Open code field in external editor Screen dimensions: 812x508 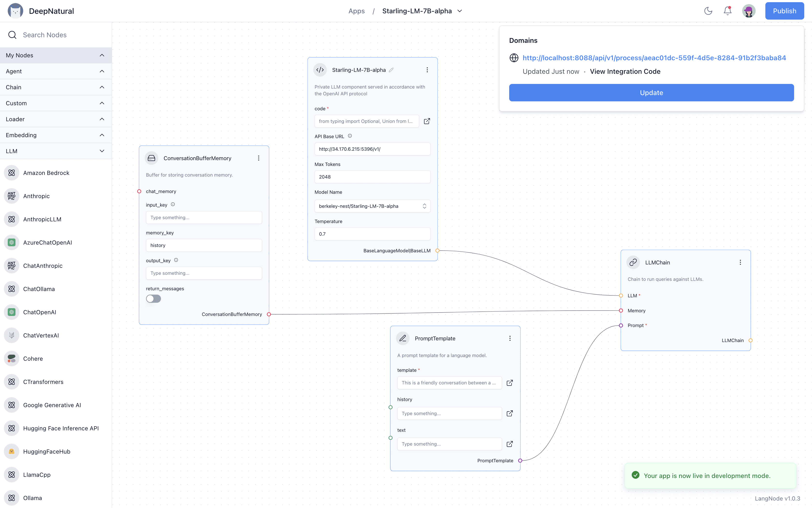427,121
